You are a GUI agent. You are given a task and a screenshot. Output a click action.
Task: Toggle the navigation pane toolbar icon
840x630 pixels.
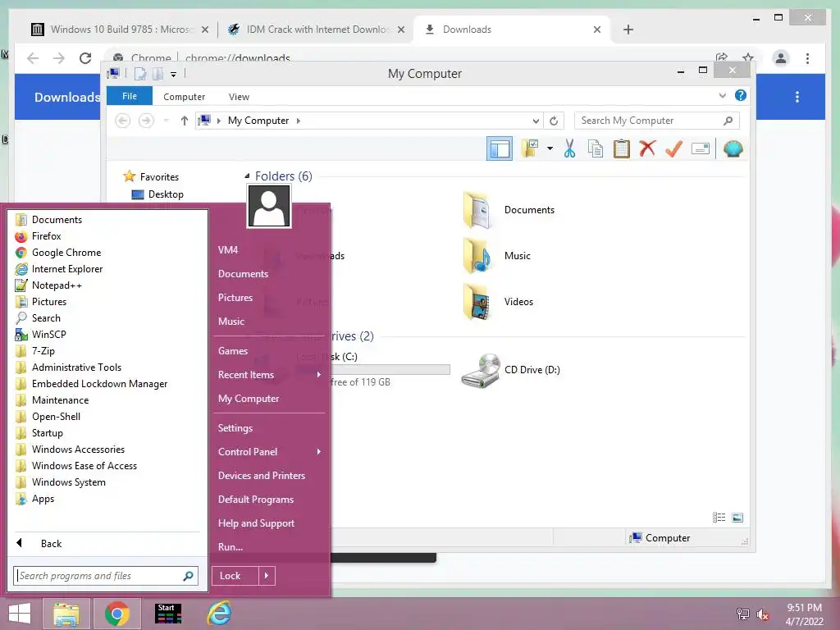(x=500, y=148)
